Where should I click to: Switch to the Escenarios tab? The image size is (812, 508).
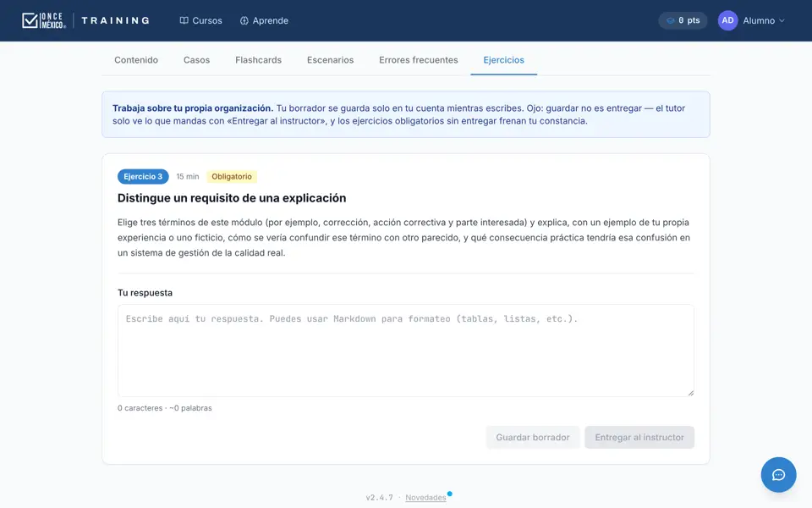tap(331, 60)
